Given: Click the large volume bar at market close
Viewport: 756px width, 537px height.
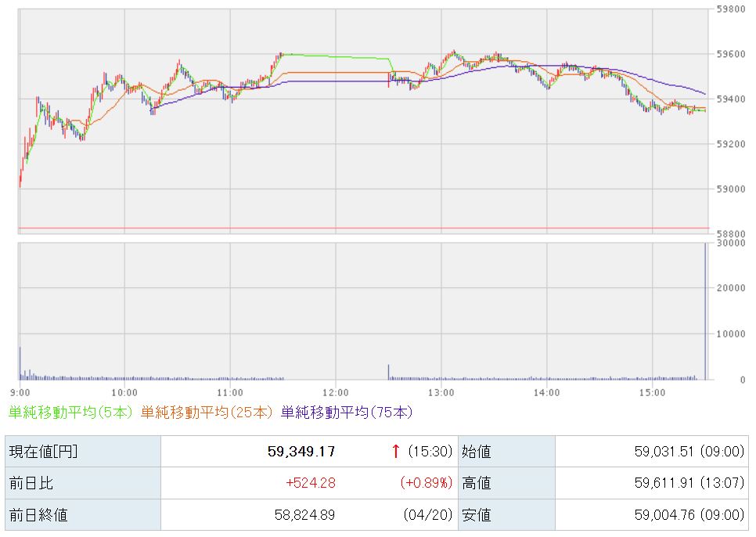Looking at the screenshot, I should click(705, 313).
